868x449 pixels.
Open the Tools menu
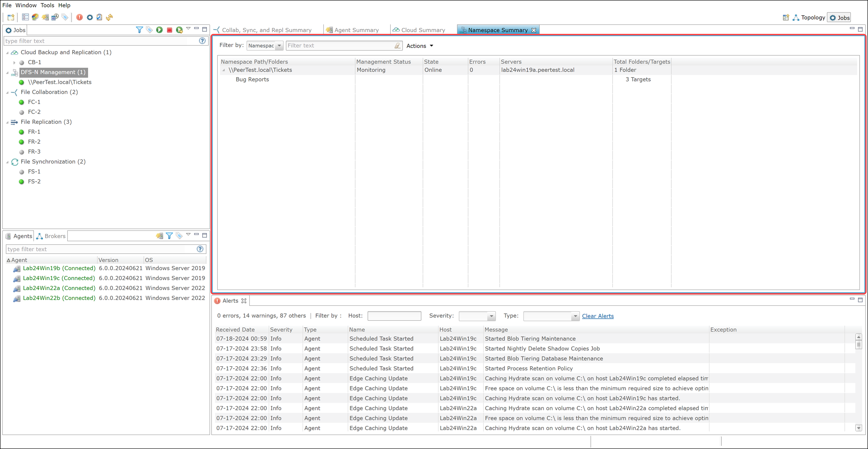(x=47, y=5)
